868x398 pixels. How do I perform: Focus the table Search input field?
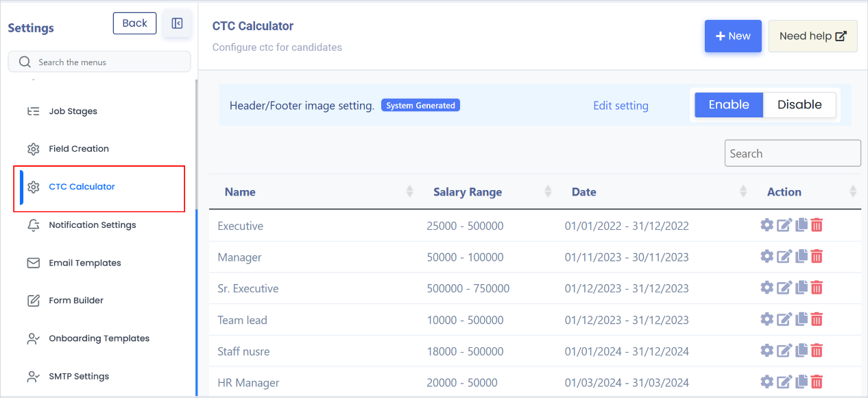pos(793,153)
